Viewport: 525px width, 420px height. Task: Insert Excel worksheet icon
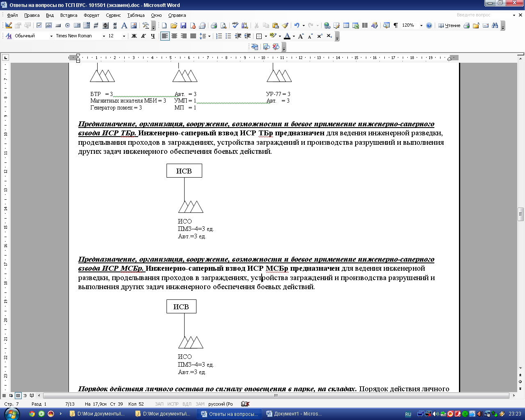356,25
